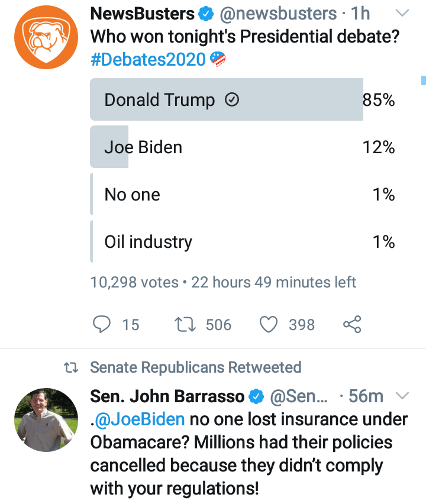Share the NewsBusters poll tweet
Image resolution: width=426 pixels, height=504 pixels.
click(352, 324)
